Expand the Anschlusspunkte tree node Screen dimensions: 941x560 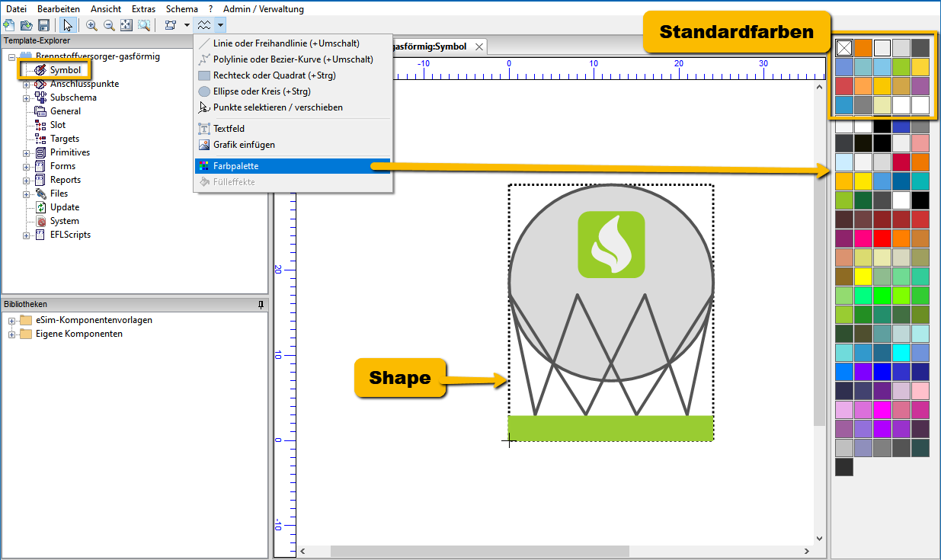[x=26, y=84]
